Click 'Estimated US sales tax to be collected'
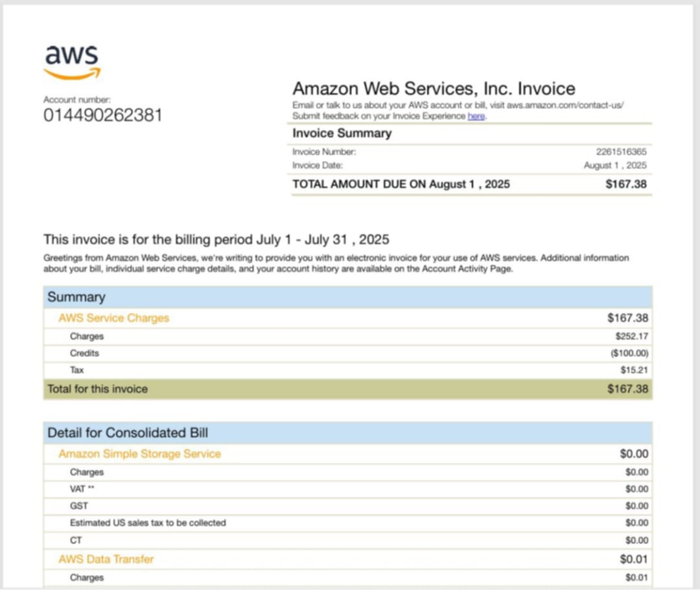This screenshot has width=700, height=590. 148,523
